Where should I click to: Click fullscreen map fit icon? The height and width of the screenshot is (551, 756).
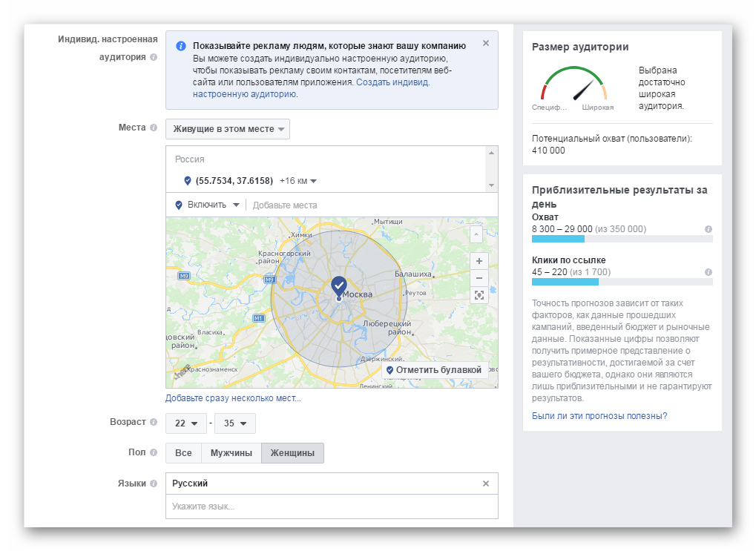(x=479, y=295)
